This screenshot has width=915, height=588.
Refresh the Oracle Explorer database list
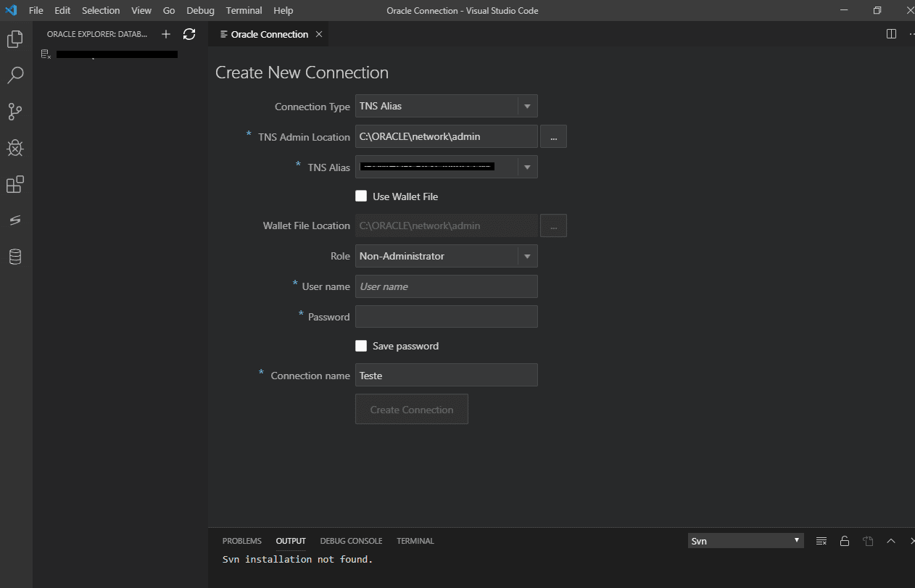(189, 33)
